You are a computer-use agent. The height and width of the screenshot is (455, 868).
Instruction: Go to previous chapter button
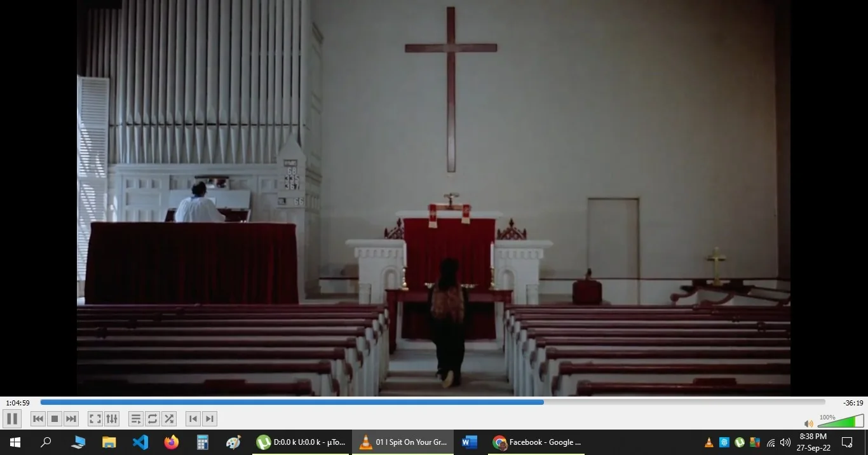coord(193,419)
